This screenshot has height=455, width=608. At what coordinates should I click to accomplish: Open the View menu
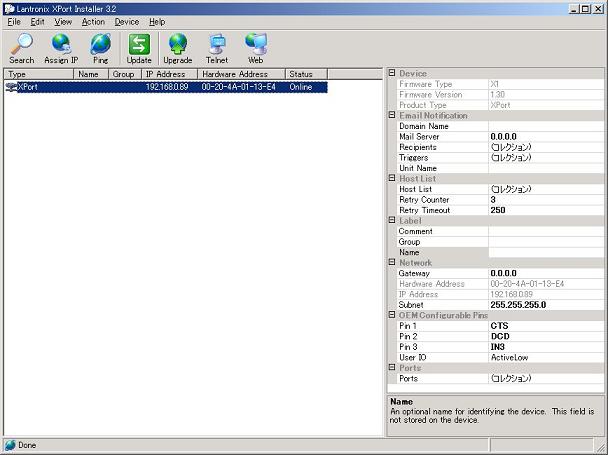63,22
